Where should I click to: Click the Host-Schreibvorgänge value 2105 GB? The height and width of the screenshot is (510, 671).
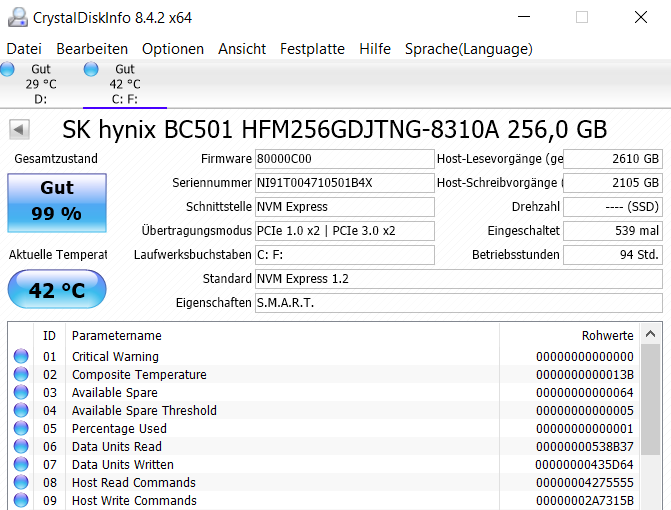613,183
